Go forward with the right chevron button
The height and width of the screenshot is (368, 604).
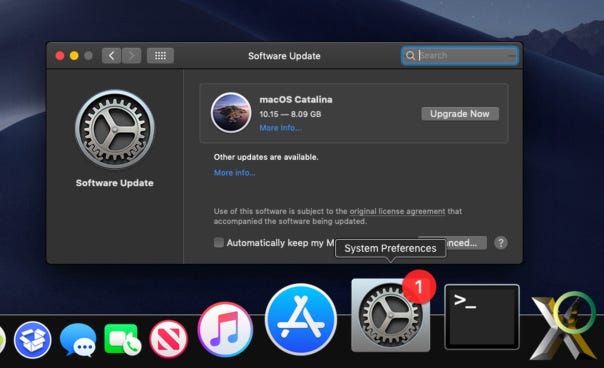(x=132, y=56)
